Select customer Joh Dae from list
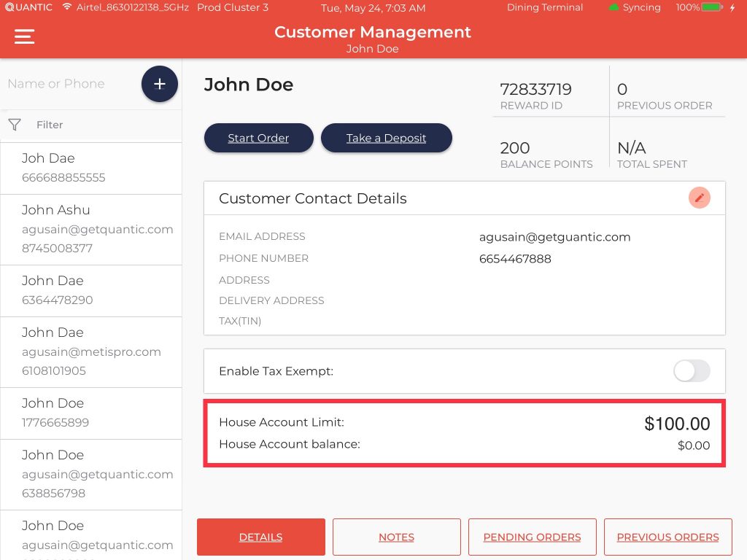Image resolution: width=747 pixels, height=560 pixels. [90, 168]
